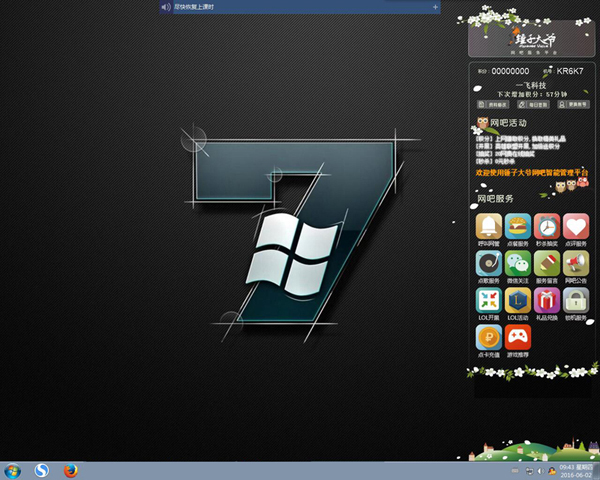Click the daily sign-in button

click(533, 104)
